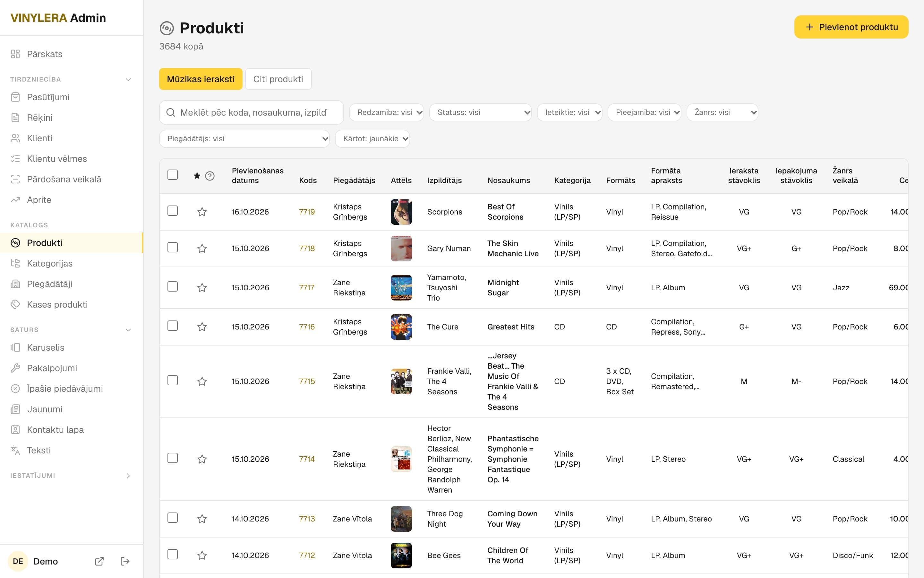Click The Cure album cover thumbnail
This screenshot has height=578, width=924.
coord(401,327)
